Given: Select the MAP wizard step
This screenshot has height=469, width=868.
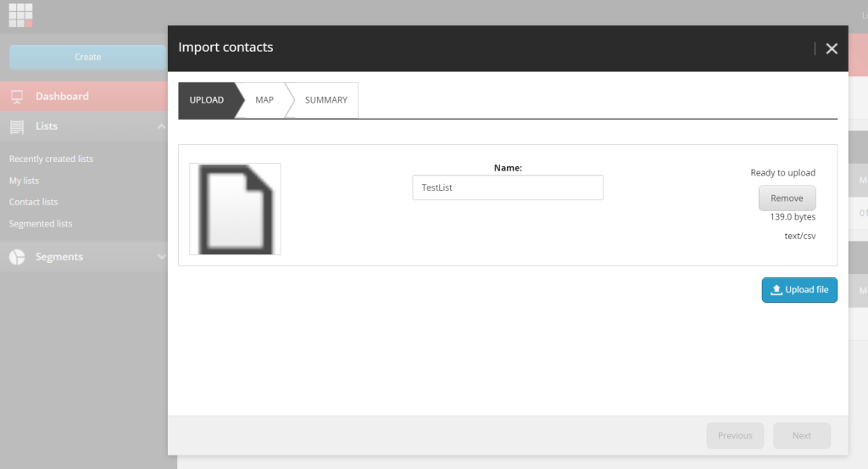Looking at the screenshot, I should tap(264, 100).
